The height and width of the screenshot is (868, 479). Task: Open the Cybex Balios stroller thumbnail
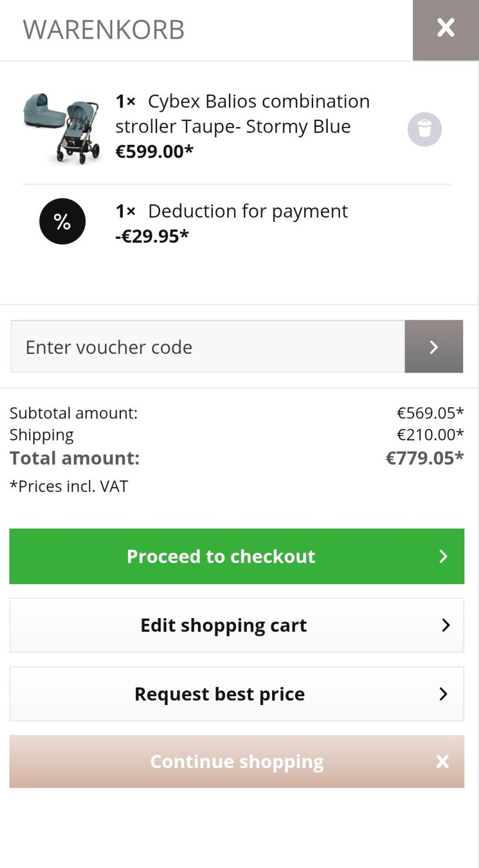tap(62, 128)
